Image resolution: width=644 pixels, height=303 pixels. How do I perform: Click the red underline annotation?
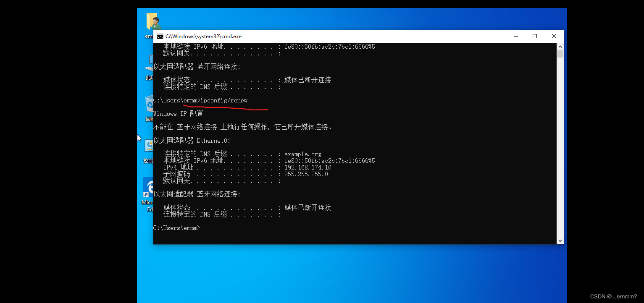point(227,108)
